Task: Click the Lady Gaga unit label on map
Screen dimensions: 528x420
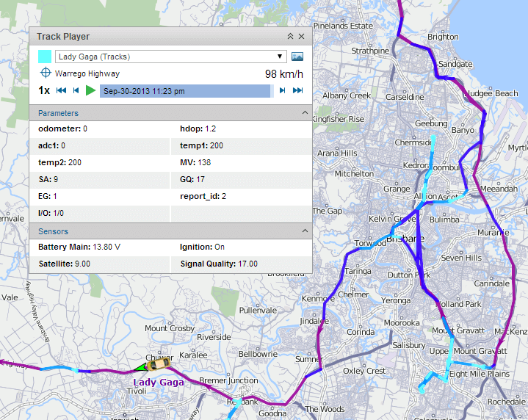Action: click(x=159, y=383)
